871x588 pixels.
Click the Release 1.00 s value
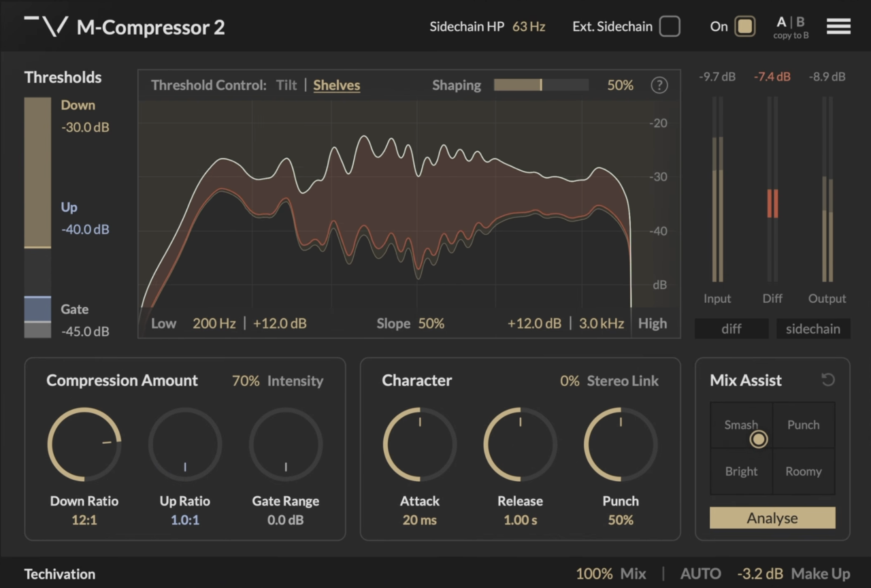coord(521,520)
